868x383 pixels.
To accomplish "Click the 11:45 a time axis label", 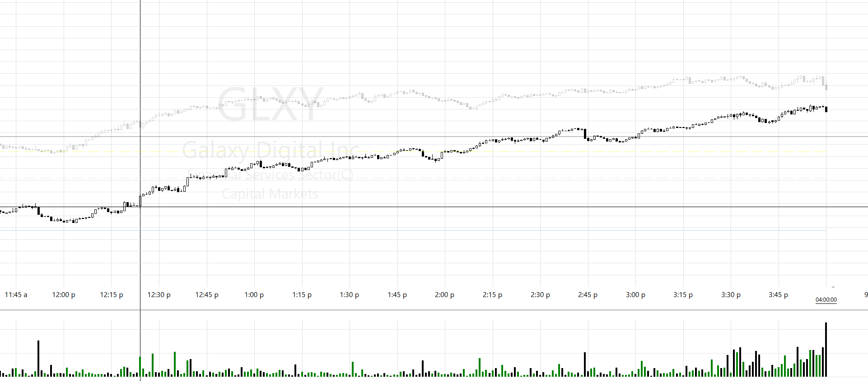I will click(16, 295).
